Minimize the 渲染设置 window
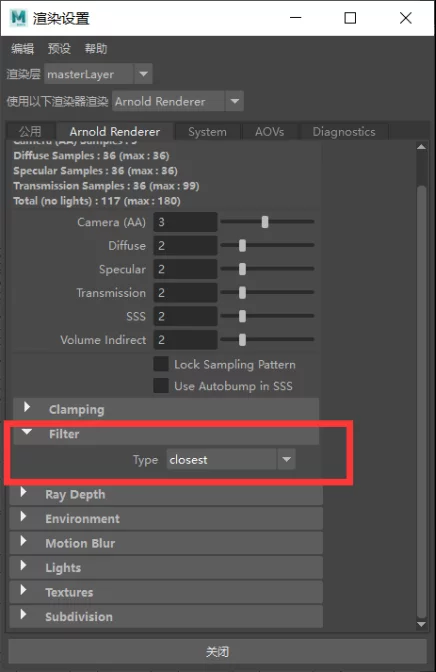 pos(295,18)
